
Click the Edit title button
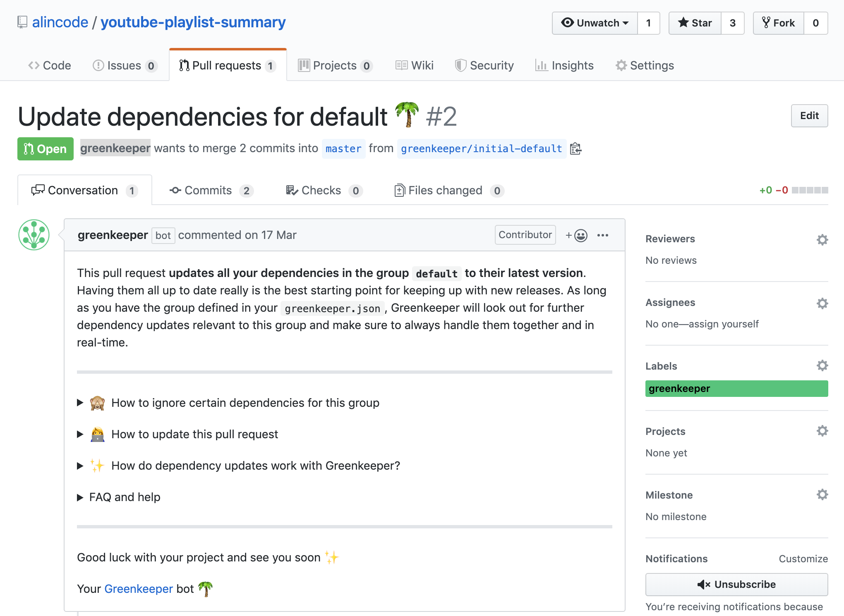coord(809,116)
